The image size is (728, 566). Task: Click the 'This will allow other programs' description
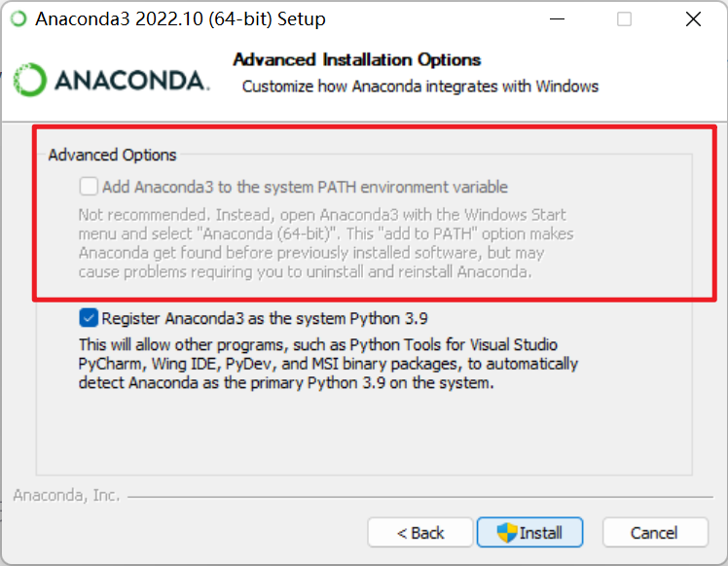(328, 364)
